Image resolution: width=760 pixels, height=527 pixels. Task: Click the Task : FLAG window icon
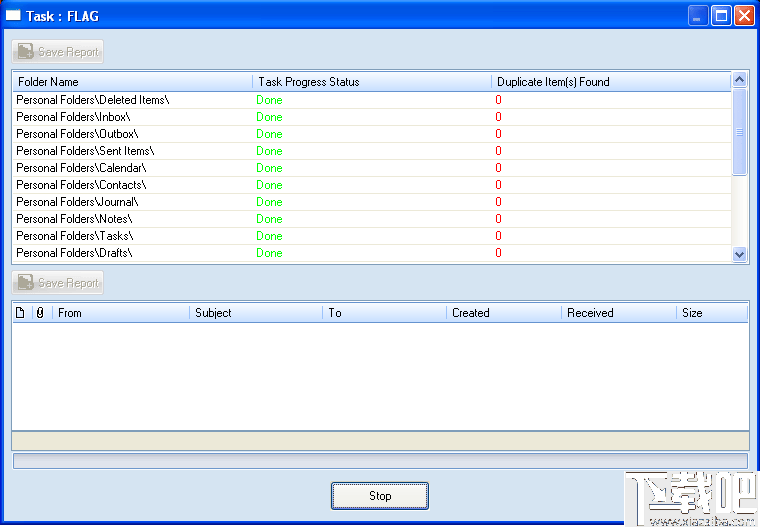(x=13, y=15)
